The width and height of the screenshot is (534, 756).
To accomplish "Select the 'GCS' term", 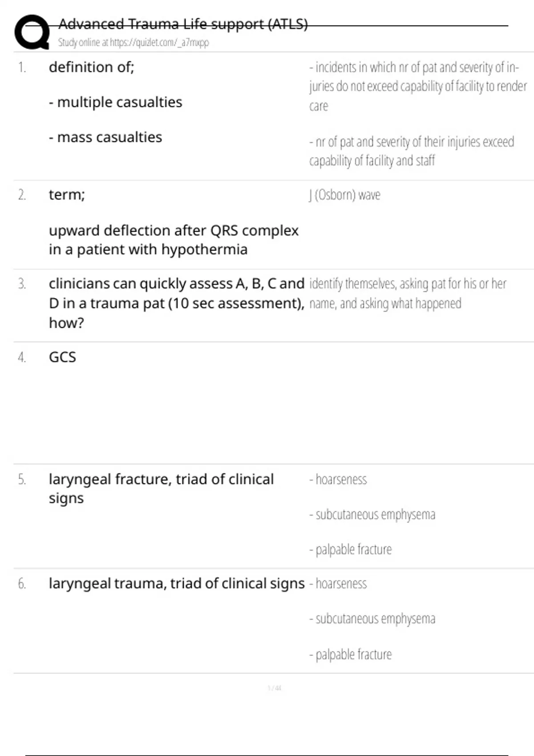I will pos(62,357).
